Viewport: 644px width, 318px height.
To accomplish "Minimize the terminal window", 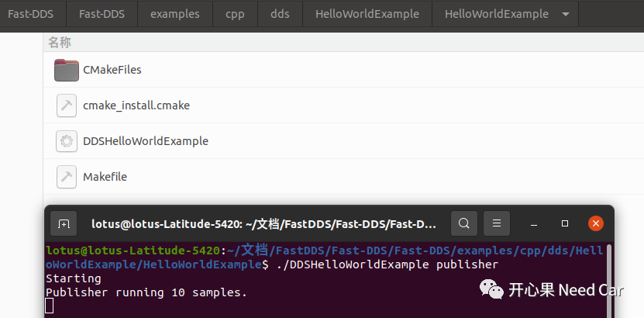I will click(535, 224).
